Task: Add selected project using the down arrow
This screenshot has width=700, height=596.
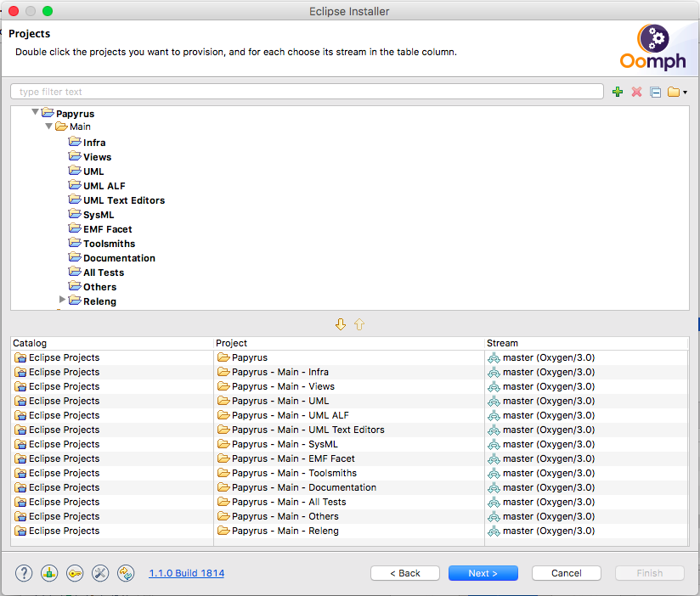Action: click(341, 324)
